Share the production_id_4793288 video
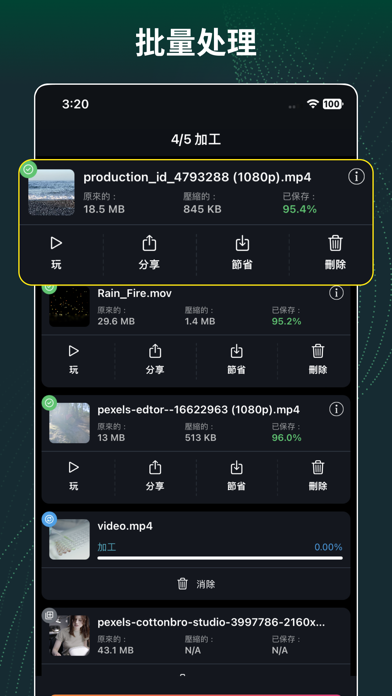Viewport: 392px width, 696px height. 149,253
